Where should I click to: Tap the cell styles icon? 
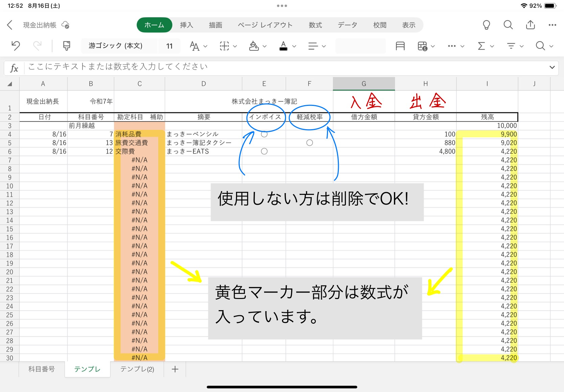400,46
